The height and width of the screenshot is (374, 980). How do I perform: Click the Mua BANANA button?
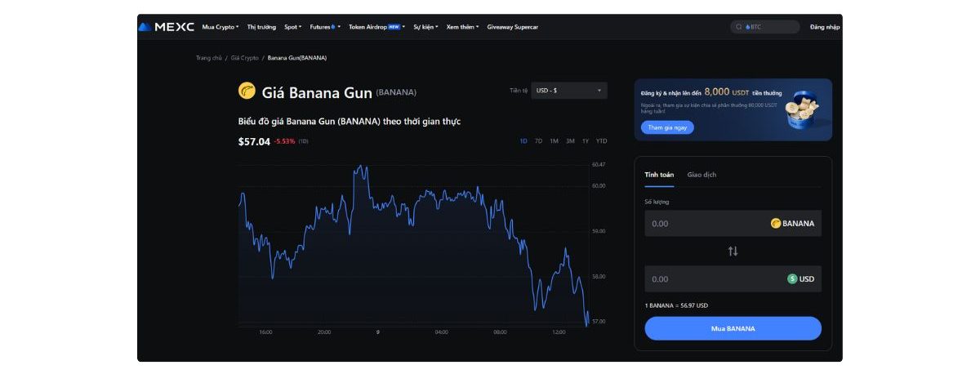coord(733,328)
